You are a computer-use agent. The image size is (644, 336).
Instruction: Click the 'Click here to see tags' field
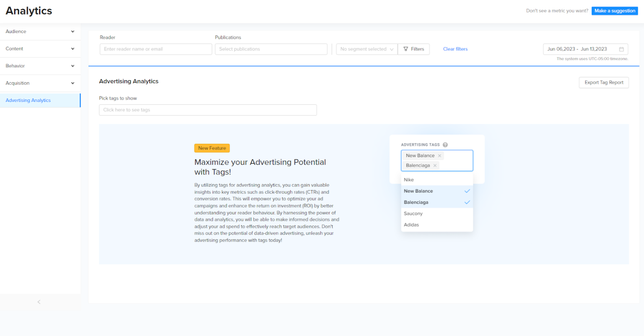tap(208, 110)
